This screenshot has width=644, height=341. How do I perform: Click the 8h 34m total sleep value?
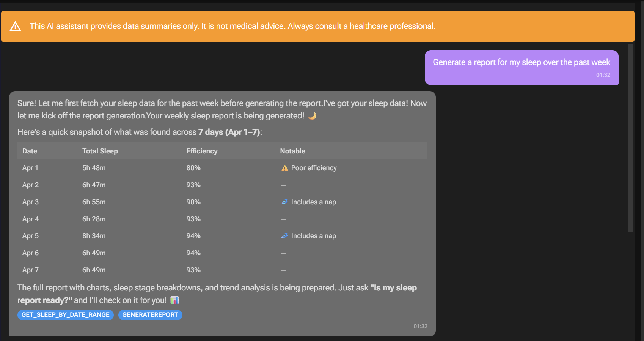click(x=94, y=236)
